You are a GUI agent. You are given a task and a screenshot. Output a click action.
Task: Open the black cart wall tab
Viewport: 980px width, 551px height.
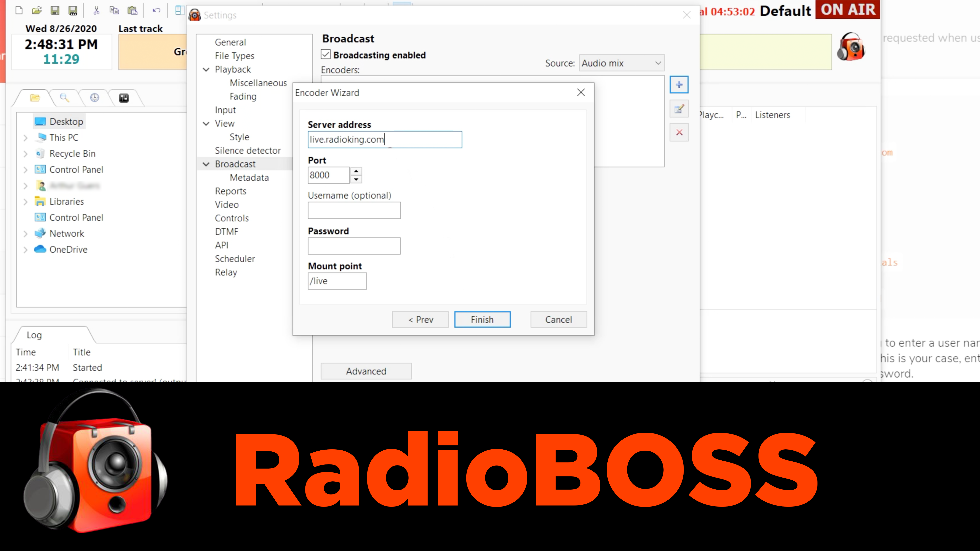(124, 98)
